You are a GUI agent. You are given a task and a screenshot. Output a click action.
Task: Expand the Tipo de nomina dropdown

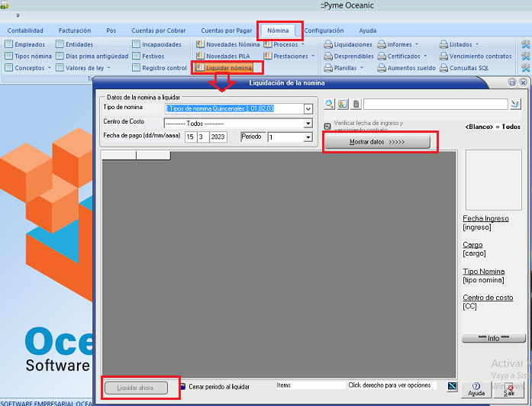point(308,108)
